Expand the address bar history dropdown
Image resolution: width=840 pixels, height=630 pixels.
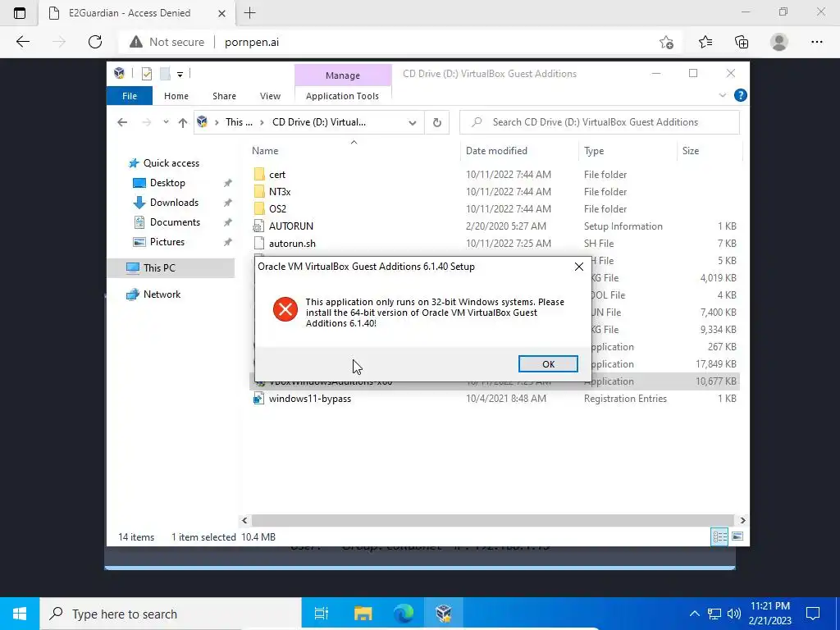[x=412, y=123]
